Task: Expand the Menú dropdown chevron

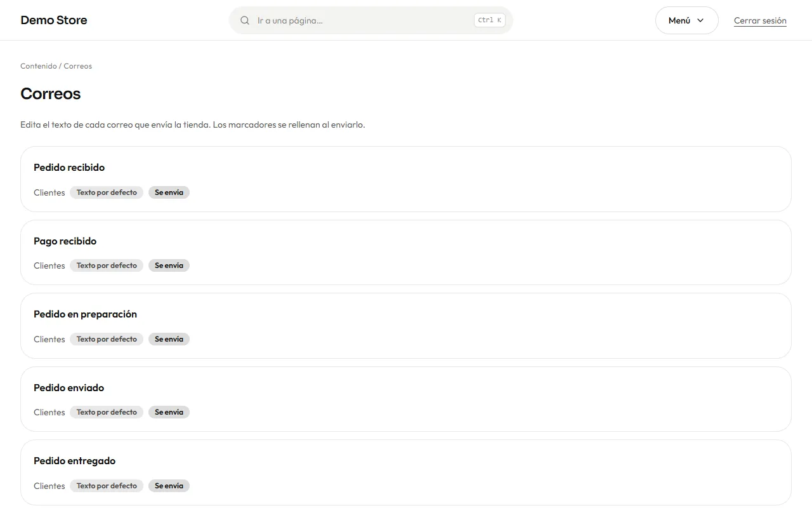Action: (x=700, y=20)
